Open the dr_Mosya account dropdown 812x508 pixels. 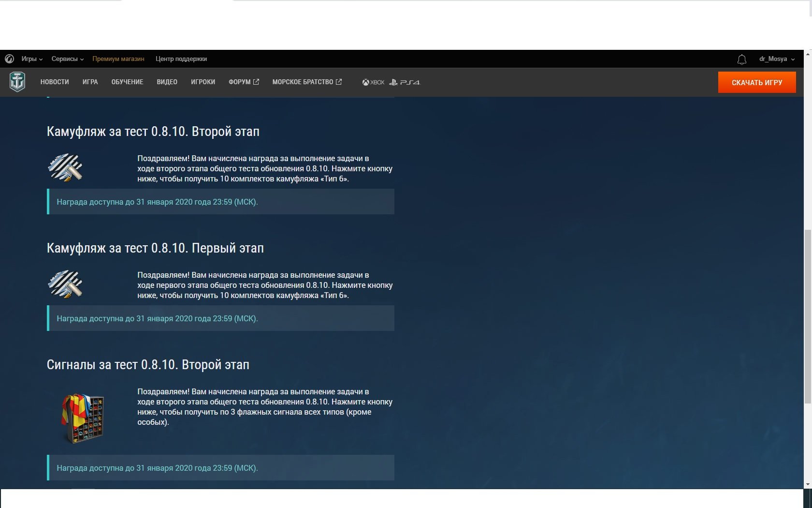776,59
